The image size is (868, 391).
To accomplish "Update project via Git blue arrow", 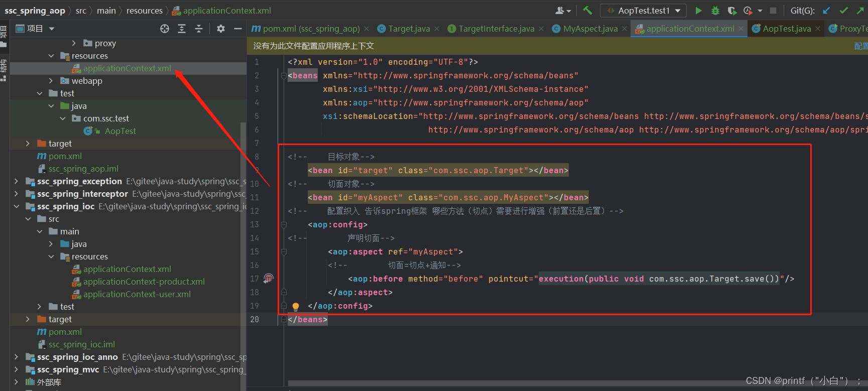I will (826, 10).
